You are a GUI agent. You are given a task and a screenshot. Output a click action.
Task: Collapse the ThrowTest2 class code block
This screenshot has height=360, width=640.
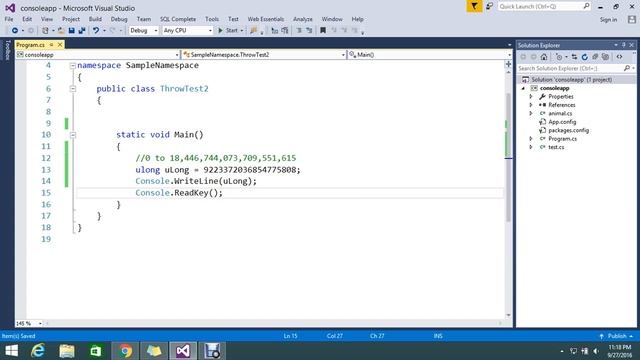pyautogui.click(x=73, y=89)
